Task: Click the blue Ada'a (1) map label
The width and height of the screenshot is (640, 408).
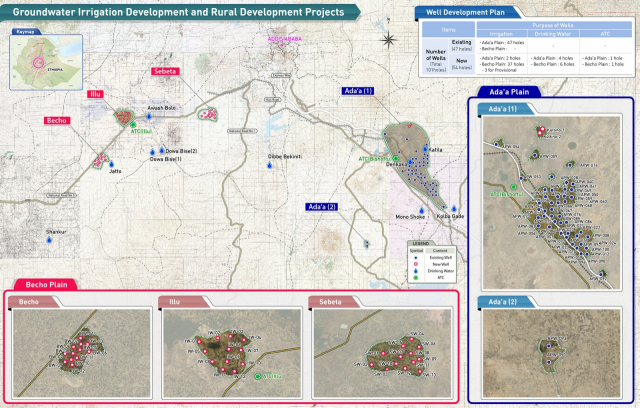Action: click(x=357, y=91)
